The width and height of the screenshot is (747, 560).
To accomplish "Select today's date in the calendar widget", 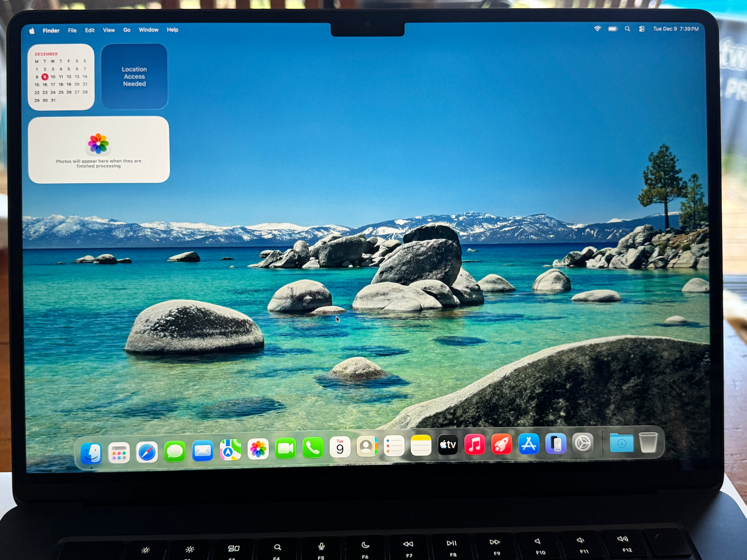I will pos(44,76).
